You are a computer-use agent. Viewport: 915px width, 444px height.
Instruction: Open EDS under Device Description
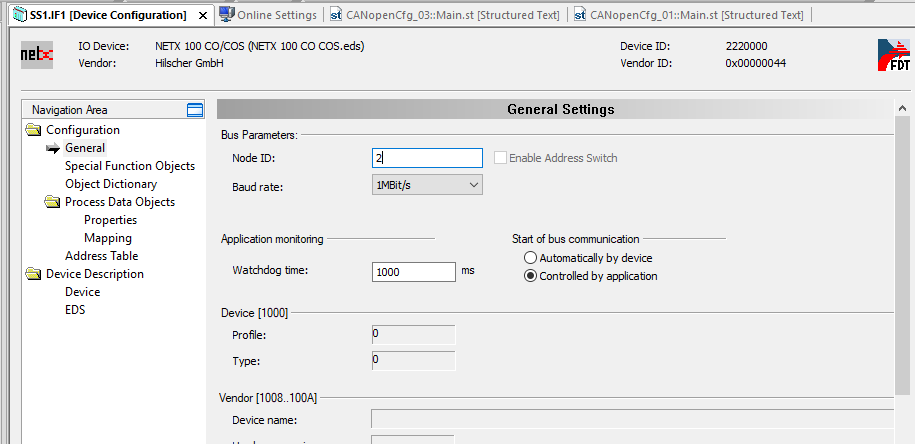(x=75, y=310)
